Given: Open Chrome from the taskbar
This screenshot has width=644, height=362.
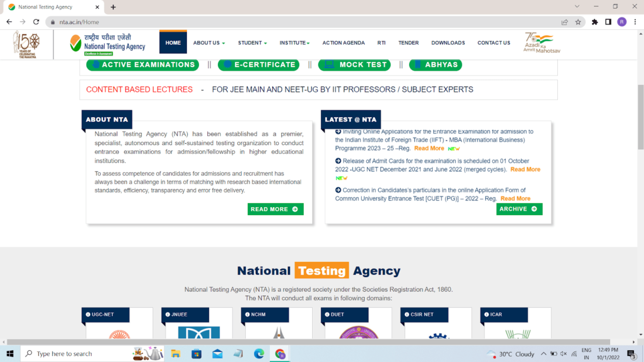Looking at the screenshot, I should click(x=280, y=353).
